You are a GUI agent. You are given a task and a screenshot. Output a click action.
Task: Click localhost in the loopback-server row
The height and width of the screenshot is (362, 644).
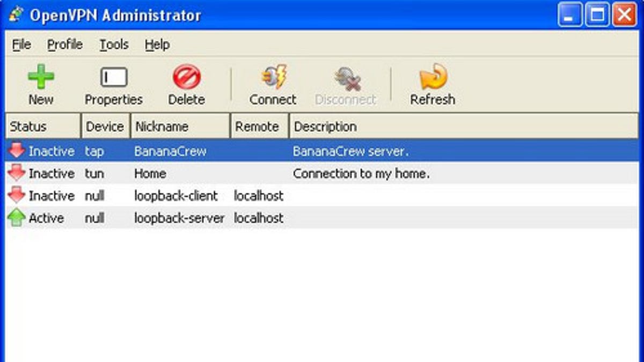259,218
